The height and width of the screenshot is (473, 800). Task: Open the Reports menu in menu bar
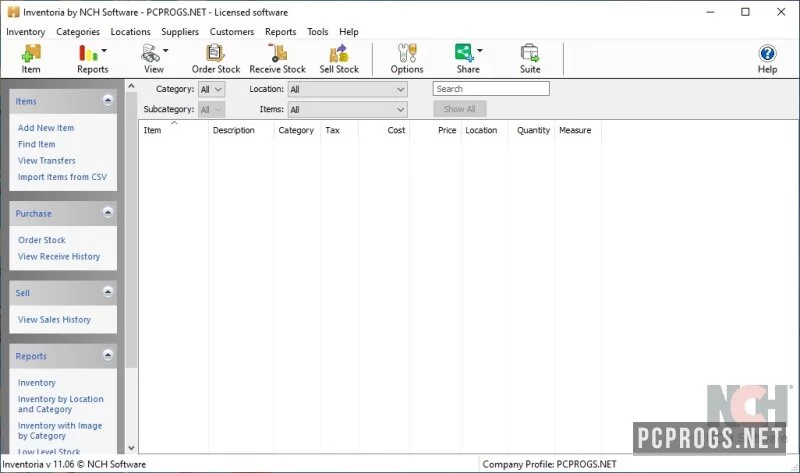click(x=281, y=32)
